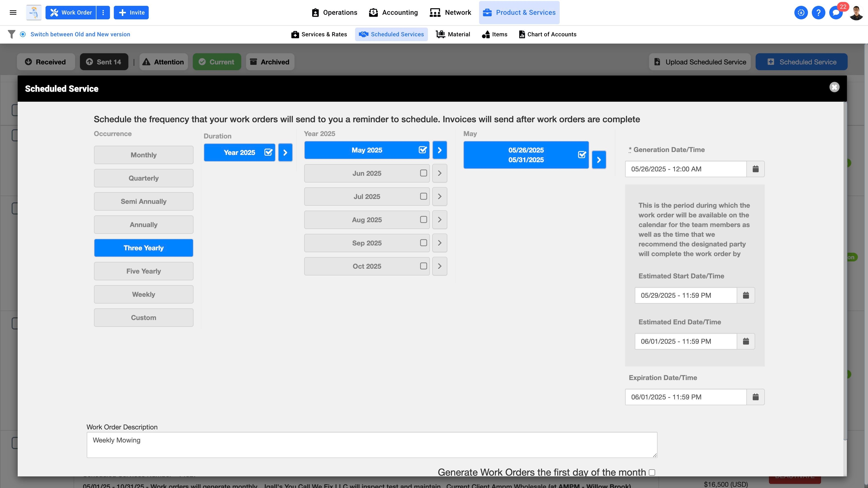
Task: Select the Five Yearly occurrence button
Action: (x=144, y=271)
